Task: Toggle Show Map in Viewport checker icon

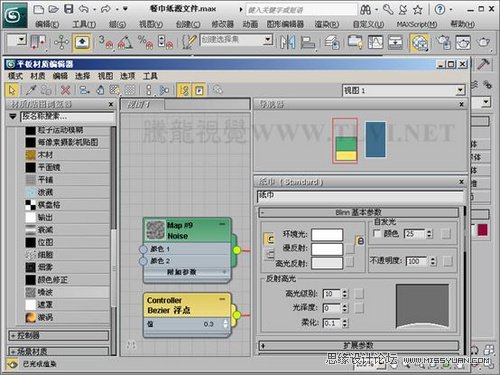Action: (115, 90)
